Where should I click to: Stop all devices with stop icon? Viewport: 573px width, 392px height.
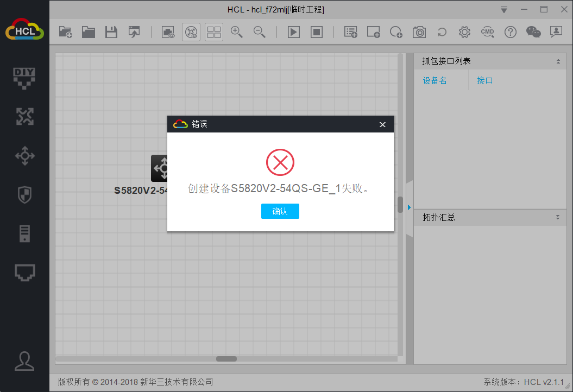click(317, 32)
